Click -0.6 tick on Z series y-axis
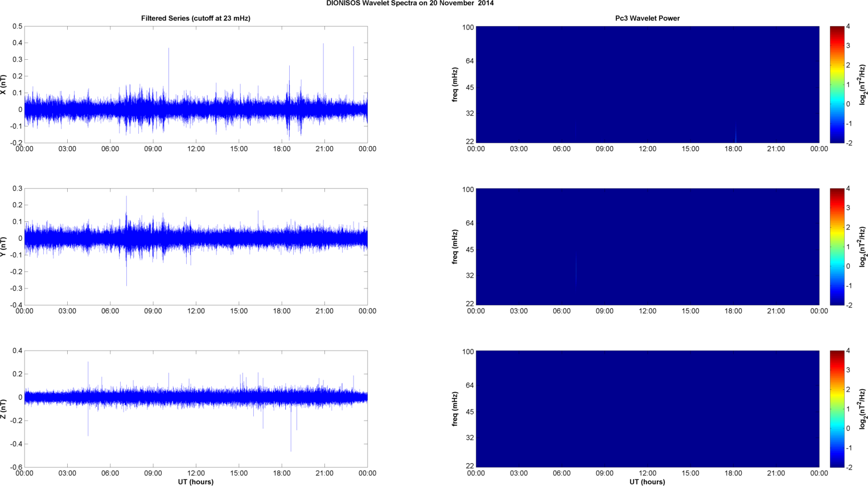Screen dimensions: 868x486 [x=15, y=467]
